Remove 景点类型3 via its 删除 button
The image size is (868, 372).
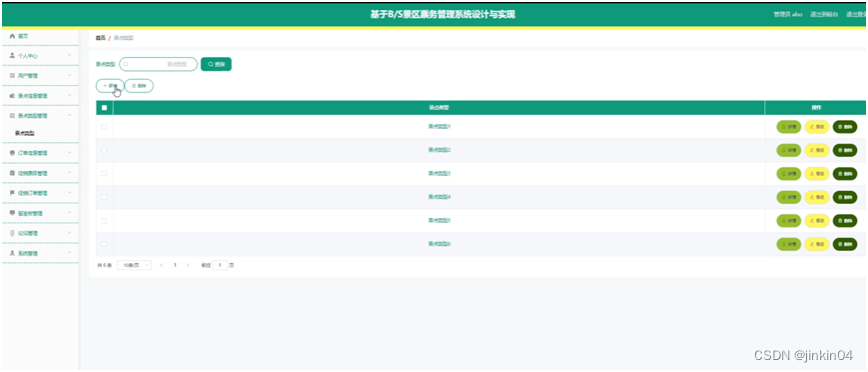tap(845, 174)
